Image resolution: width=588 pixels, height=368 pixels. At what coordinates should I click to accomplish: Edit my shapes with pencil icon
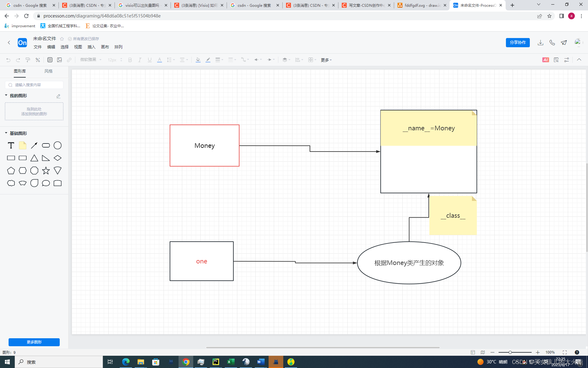coord(58,96)
